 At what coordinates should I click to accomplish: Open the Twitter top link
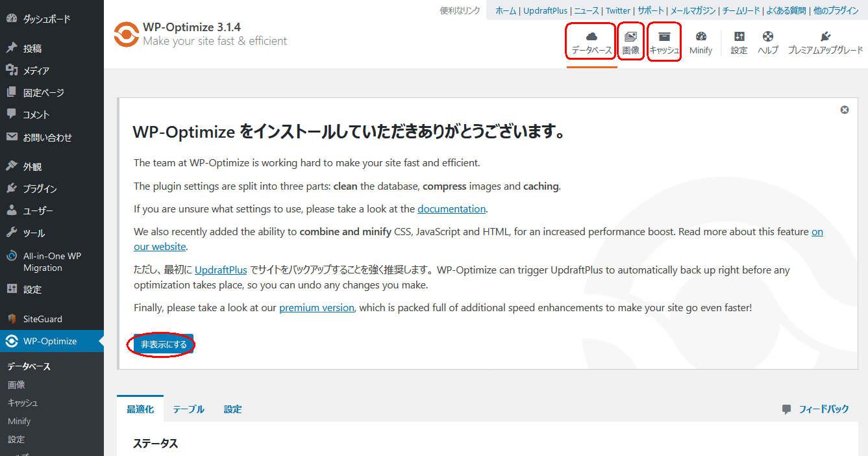coord(618,10)
